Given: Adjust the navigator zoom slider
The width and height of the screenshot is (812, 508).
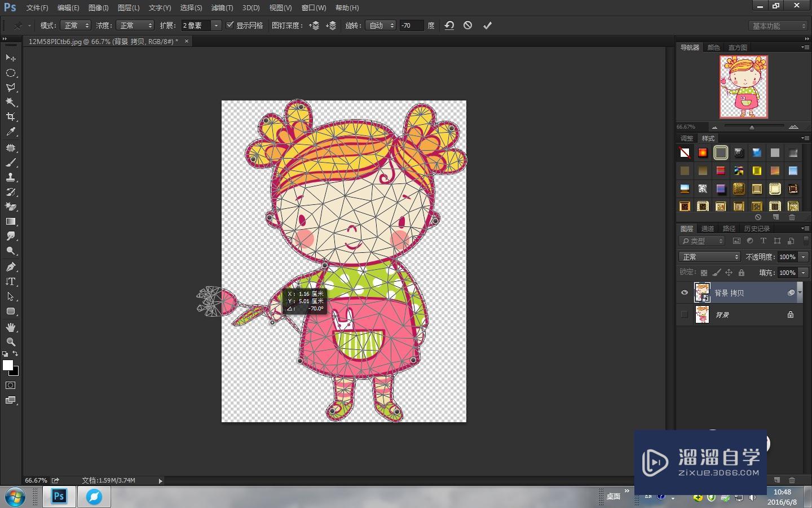Looking at the screenshot, I should (x=752, y=127).
